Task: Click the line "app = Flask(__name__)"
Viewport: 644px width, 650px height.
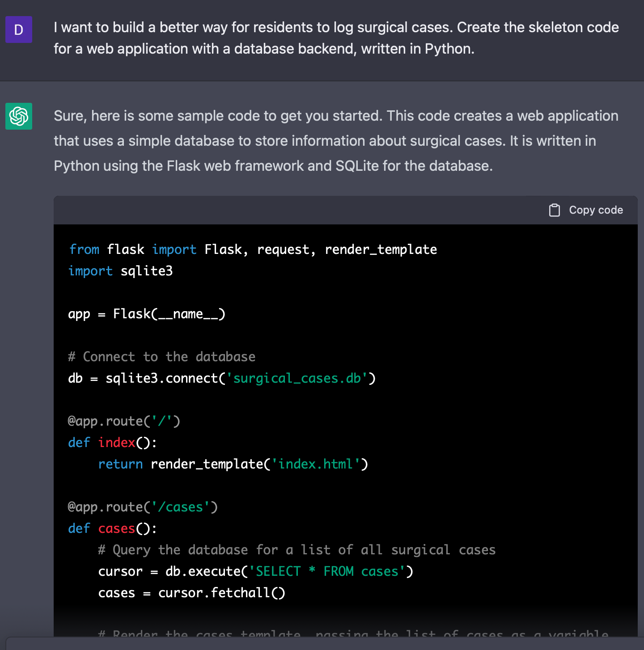Action: coord(147,314)
